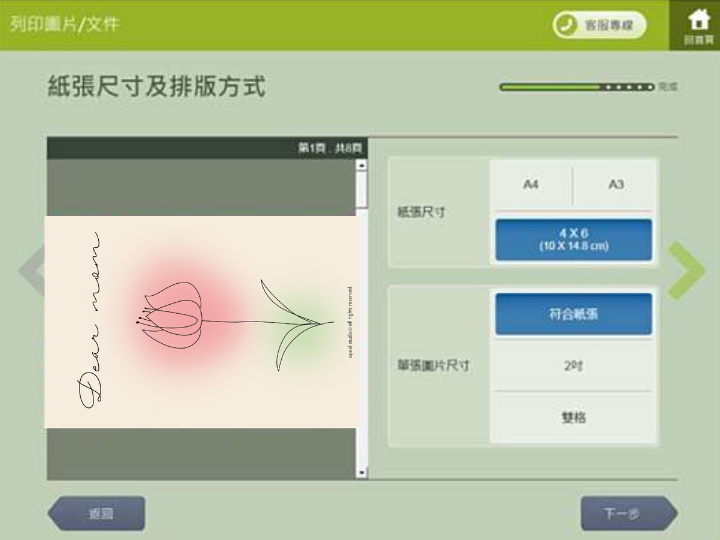Go to the home screen via house icon

697,24
